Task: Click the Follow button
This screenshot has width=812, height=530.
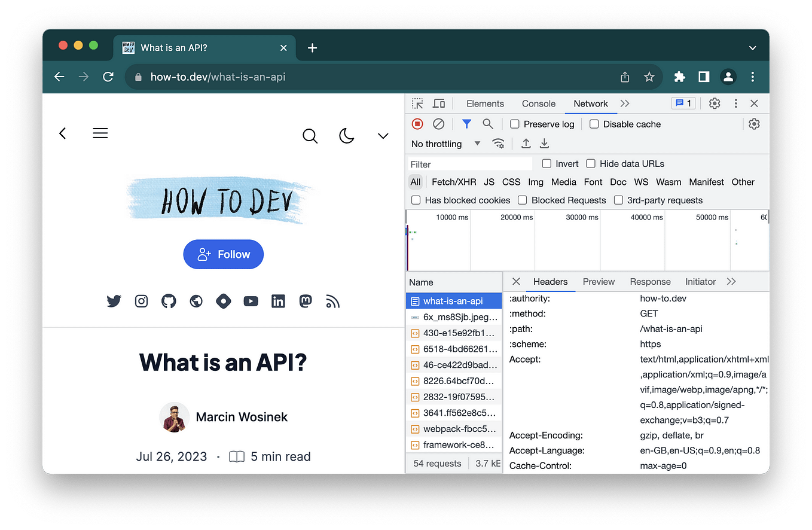Action: coord(223,254)
